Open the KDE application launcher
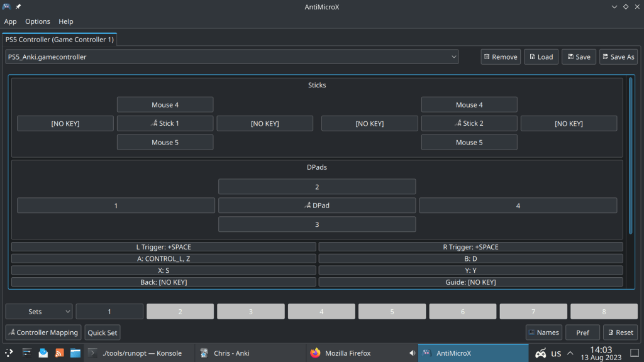Screen dimensions: 644x362 [9, 353]
